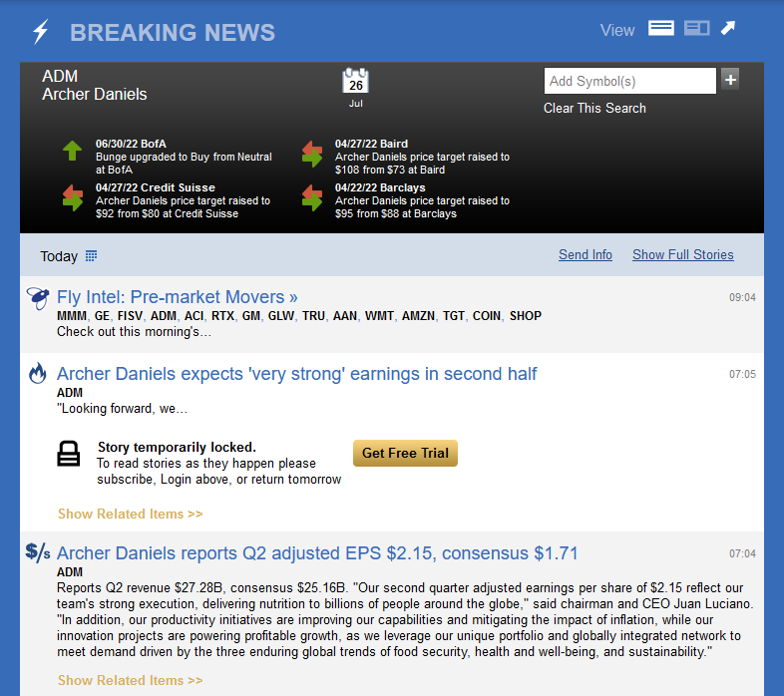Click the AMZN ticker symbol
Viewport: 784px width, 696px height.
coord(418,316)
